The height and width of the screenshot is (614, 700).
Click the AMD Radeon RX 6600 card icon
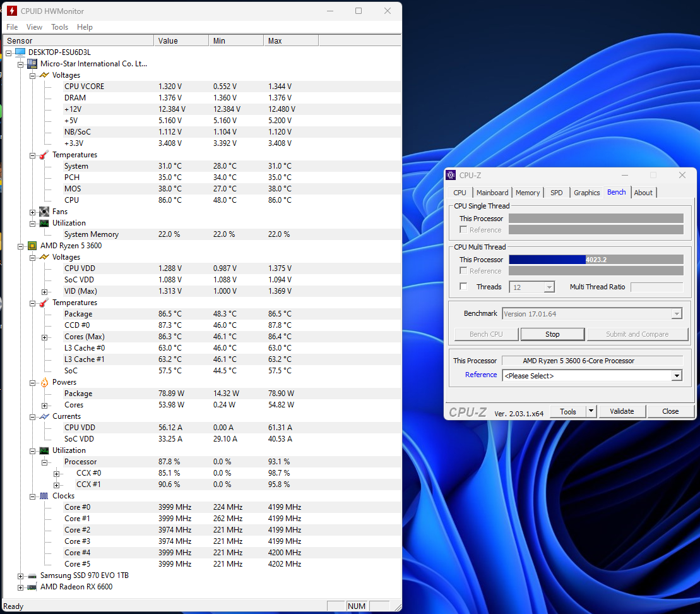pos(32,587)
